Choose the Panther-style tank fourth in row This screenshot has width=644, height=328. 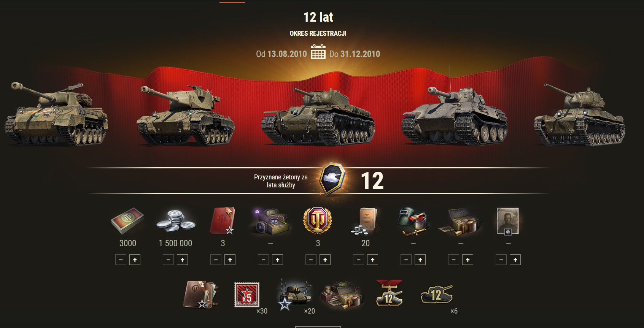[x=455, y=115]
